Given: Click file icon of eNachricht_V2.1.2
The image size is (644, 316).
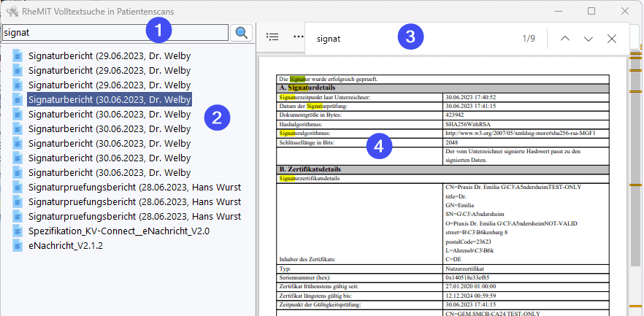Looking at the screenshot, I should point(18,245).
